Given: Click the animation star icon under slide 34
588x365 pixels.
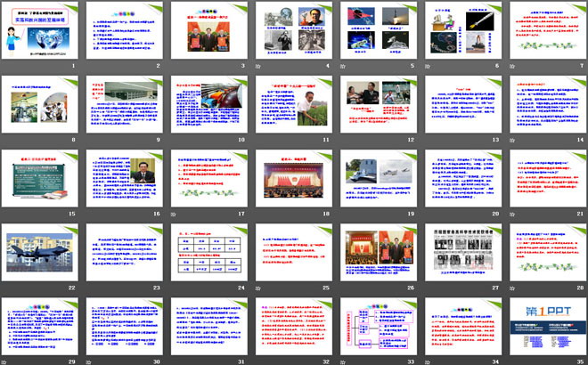Looking at the screenshot, I should point(428,362).
